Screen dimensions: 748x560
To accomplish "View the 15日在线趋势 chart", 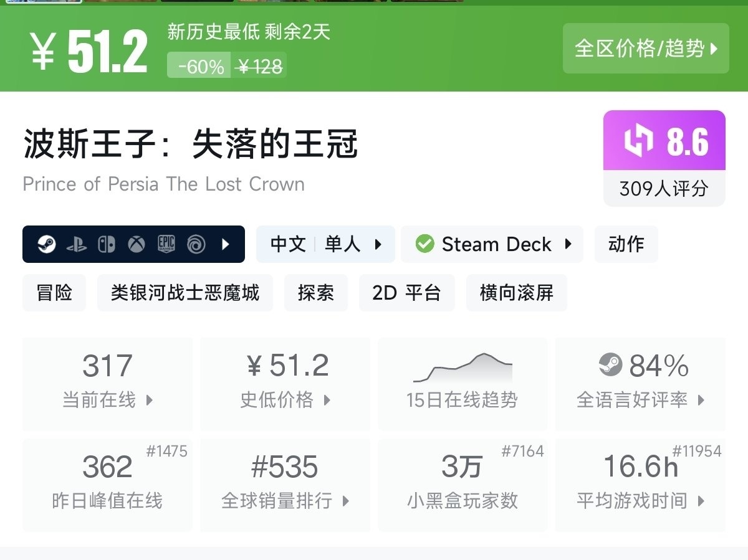I will click(x=463, y=384).
